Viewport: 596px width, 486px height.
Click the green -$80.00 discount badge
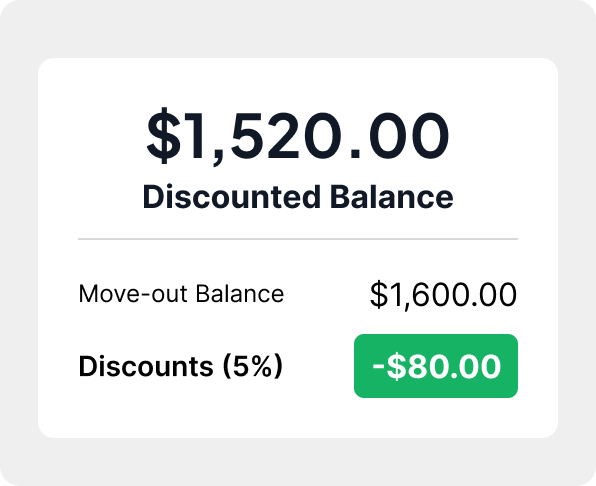point(436,366)
